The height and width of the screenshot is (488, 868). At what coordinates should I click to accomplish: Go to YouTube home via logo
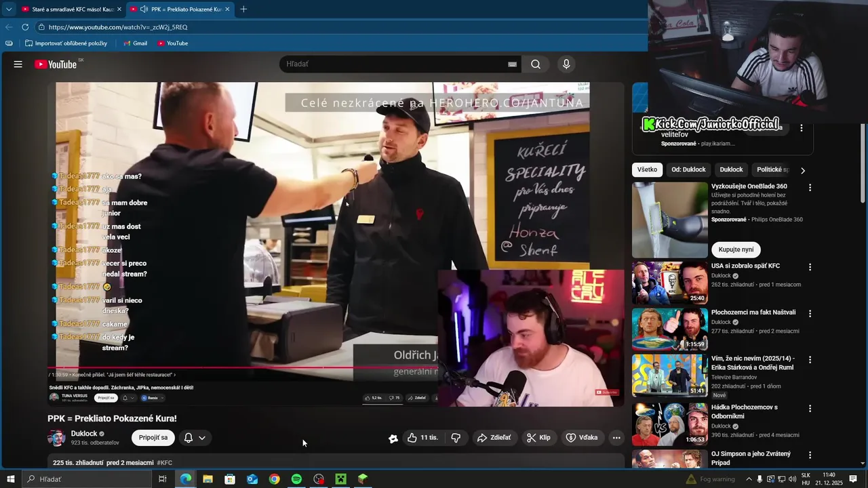[56, 64]
